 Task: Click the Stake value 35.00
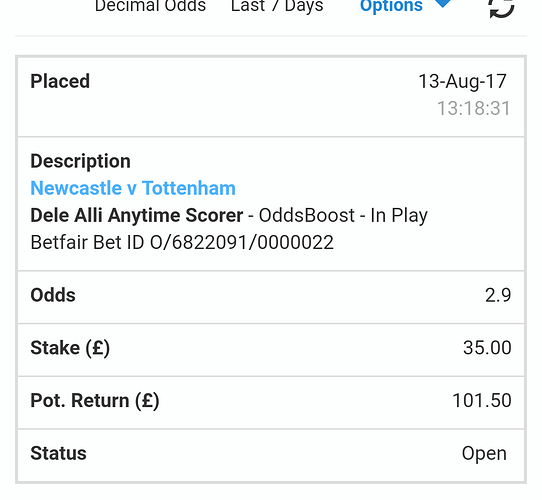pos(487,348)
